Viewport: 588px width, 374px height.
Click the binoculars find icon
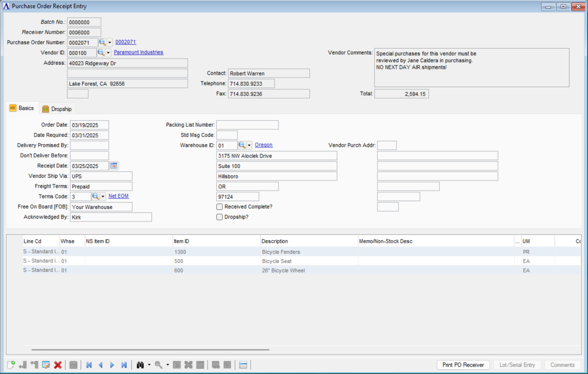click(x=141, y=365)
